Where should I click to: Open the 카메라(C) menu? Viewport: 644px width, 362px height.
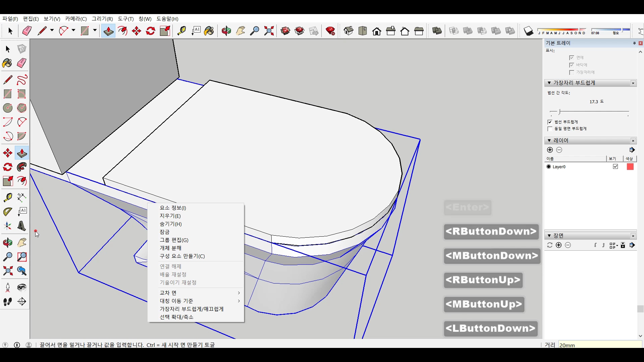pos(76,19)
